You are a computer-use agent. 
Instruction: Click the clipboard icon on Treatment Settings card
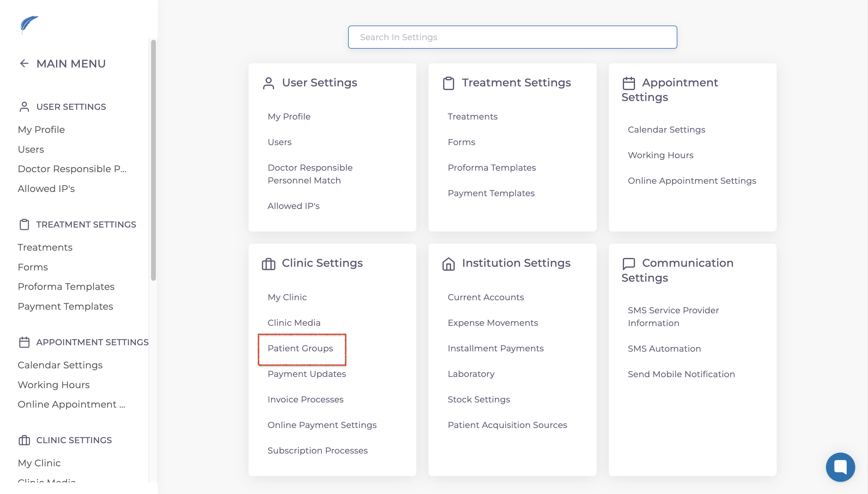coord(448,83)
